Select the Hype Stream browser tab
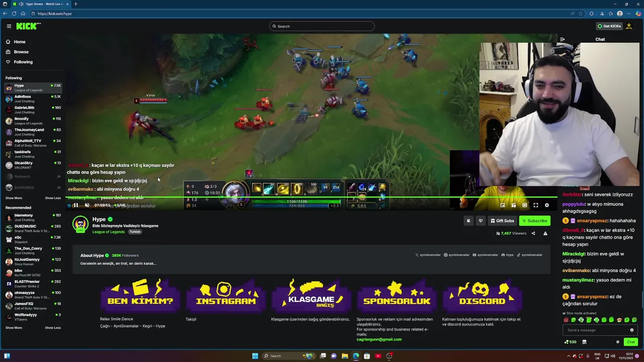 point(42,4)
